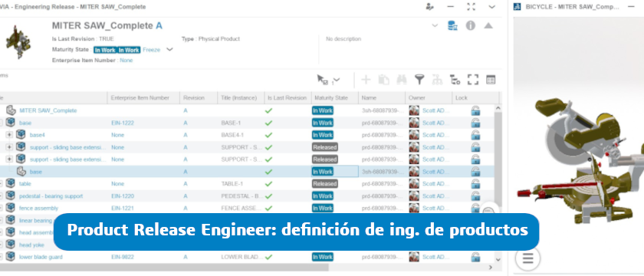
Task: Toggle lock on base4 row
Action: point(475,135)
